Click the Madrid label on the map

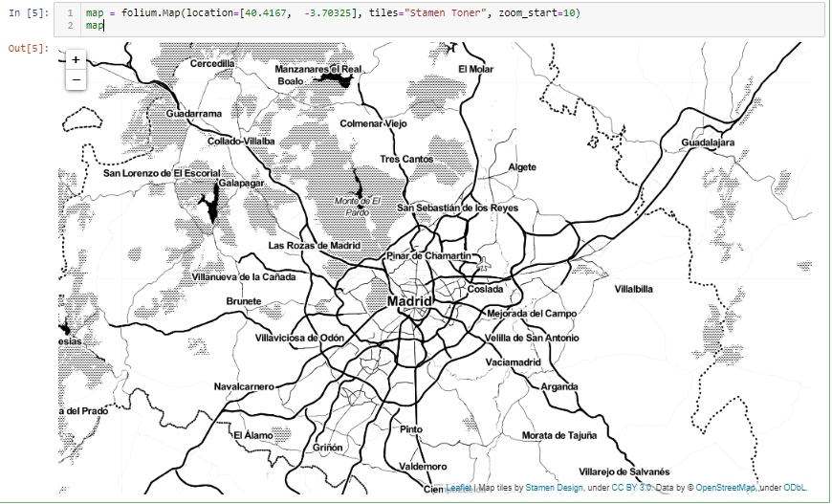tap(409, 301)
